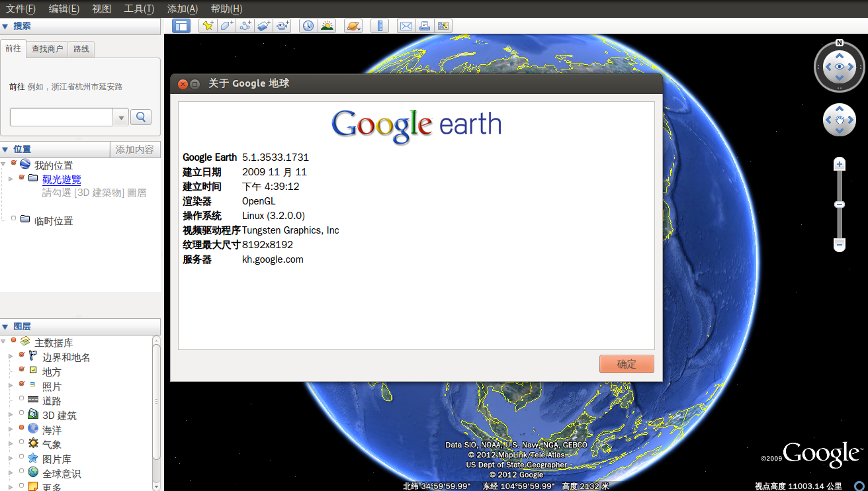The height and width of the screenshot is (491, 868).
Task: Click the zoom in plus button
Action: [840, 164]
